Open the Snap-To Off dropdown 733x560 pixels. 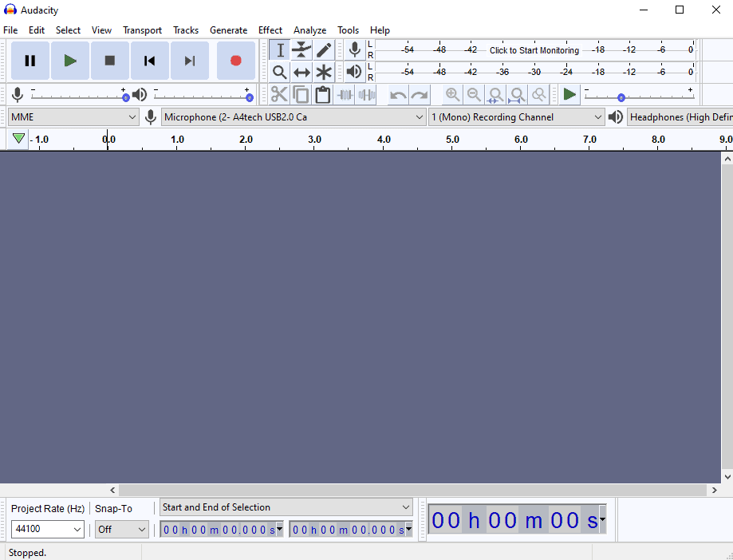[121, 529]
